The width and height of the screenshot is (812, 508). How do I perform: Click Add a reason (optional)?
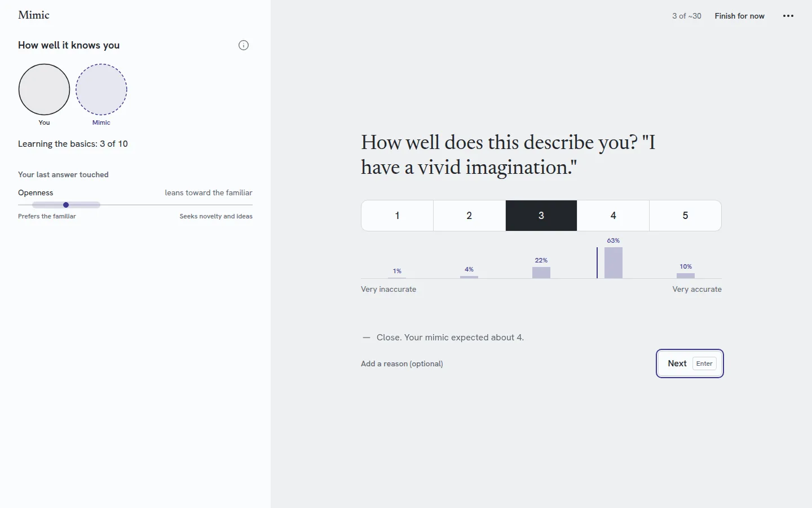click(402, 364)
